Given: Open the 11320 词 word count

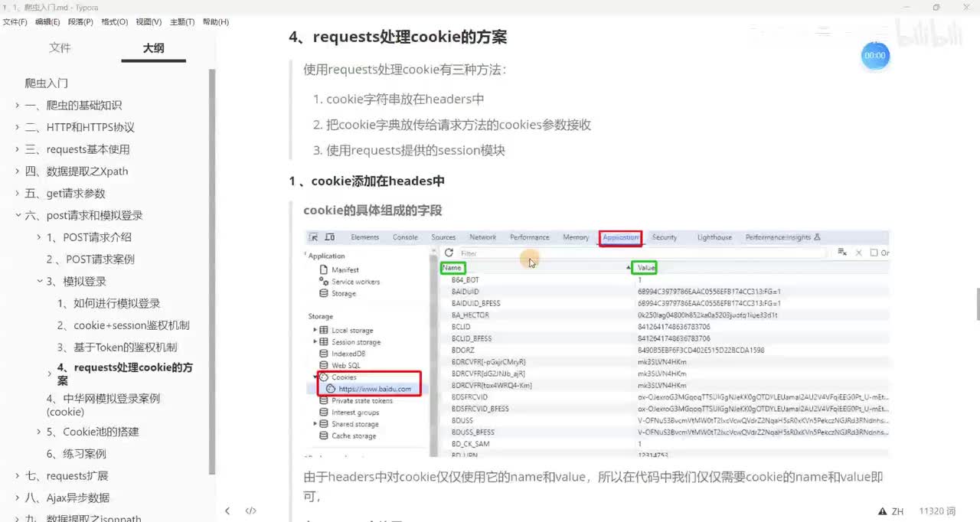Looking at the screenshot, I should coord(937,511).
